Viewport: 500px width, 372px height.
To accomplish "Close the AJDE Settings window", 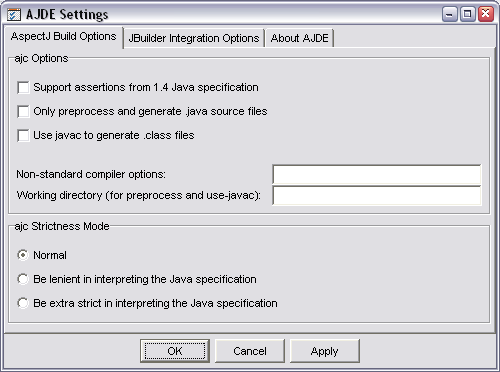I will click(486, 14).
